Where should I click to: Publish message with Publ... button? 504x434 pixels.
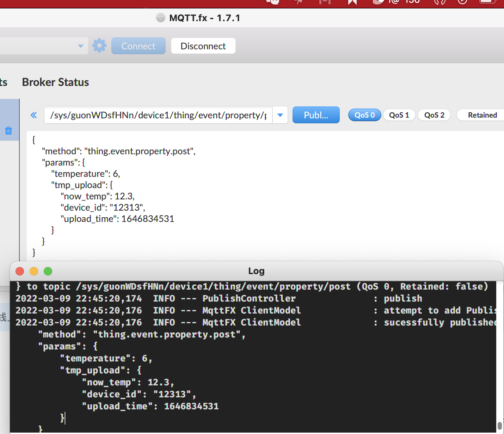316,115
